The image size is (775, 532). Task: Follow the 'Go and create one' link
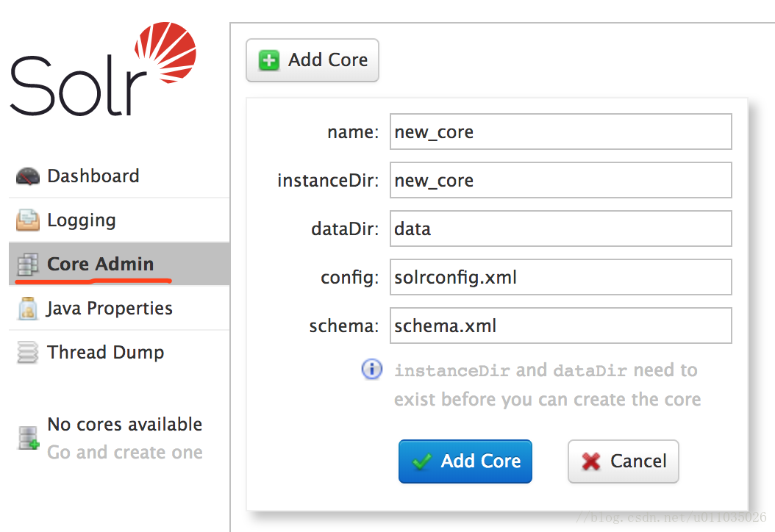[124, 452]
